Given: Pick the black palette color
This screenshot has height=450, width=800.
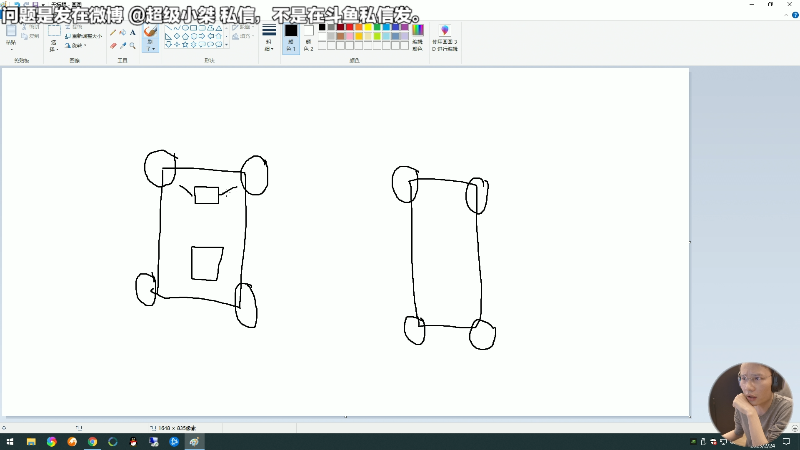Looking at the screenshot, I should coord(322,28).
